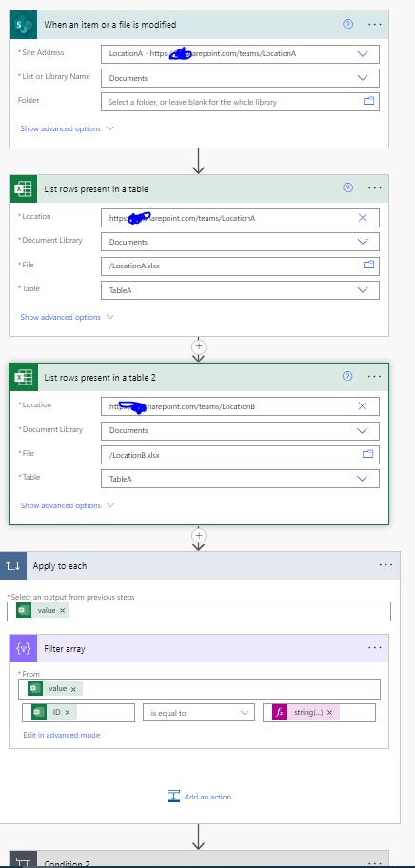Show advanced options for 'List rows present in a table 2'
Screen dimensions: 415x868
tap(67, 505)
